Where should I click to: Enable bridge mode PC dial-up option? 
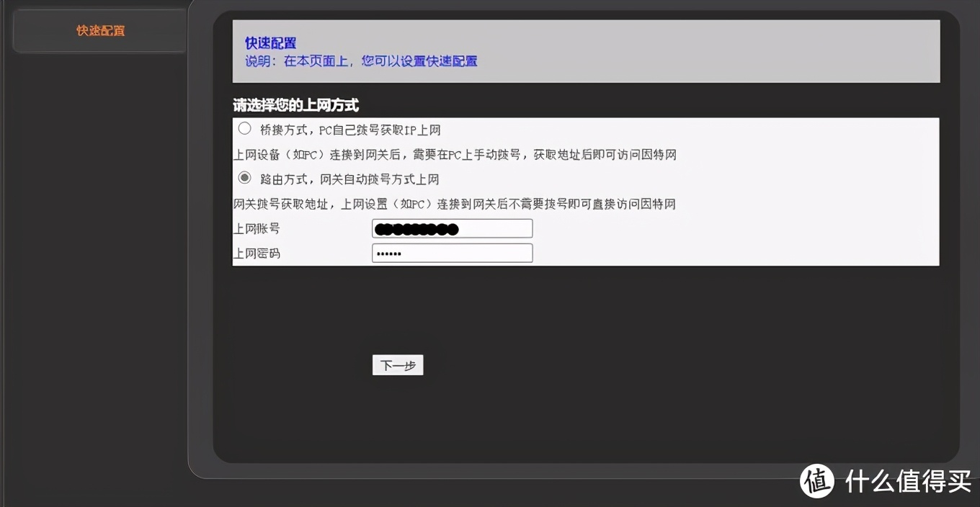pos(244,127)
